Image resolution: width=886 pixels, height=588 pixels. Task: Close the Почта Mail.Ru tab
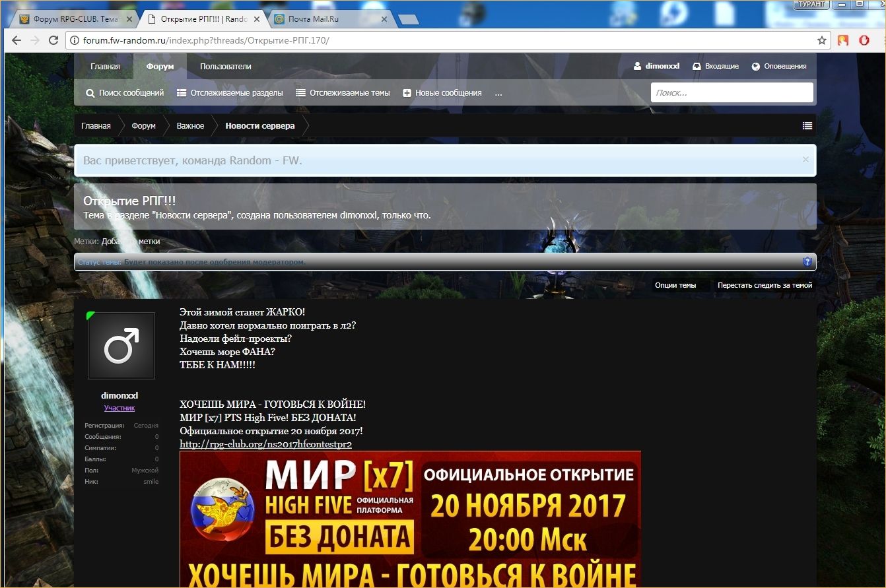pos(384,20)
